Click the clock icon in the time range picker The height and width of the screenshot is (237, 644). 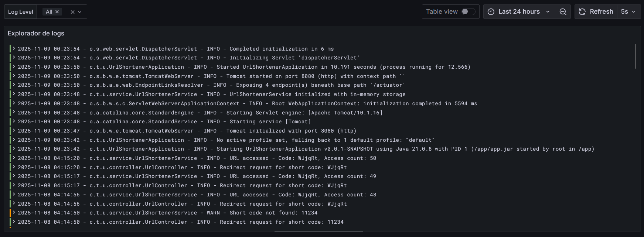(x=490, y=11)
